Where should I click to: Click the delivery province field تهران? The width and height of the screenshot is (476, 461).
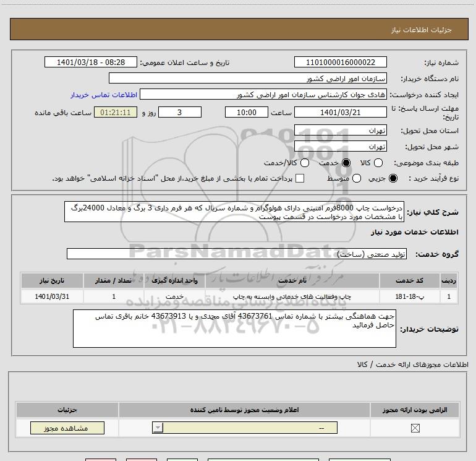pyautogui.click(x=340, y=130)
